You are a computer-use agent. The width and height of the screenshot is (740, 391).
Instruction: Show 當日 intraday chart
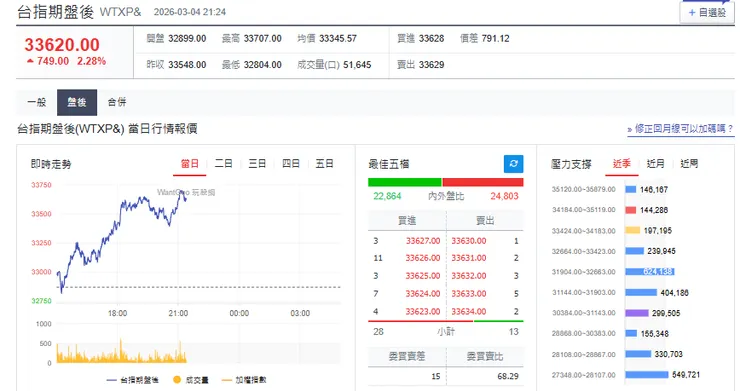point(190,164)
